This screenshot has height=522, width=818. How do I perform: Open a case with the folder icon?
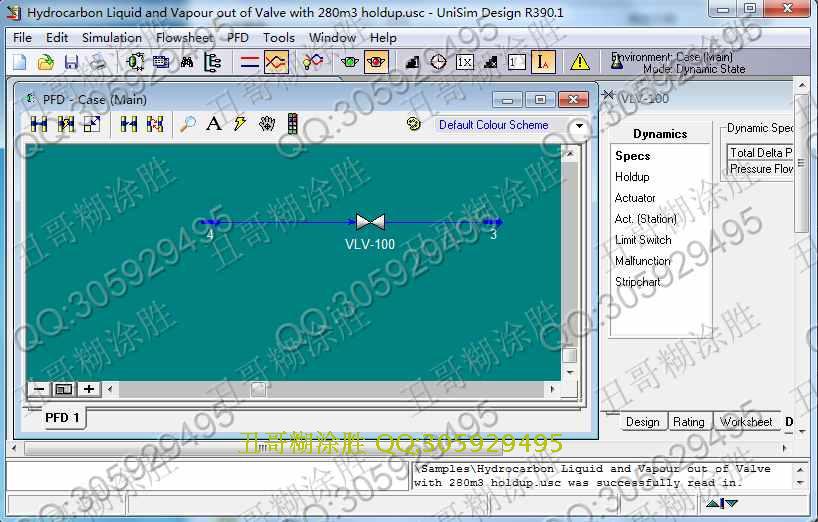click(x=46, y=62)
